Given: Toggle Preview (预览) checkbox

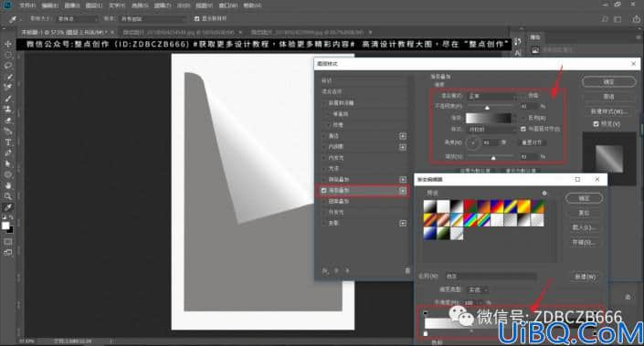Looking at the screenshot, I should pyautogui.click(x=596, y=123).
